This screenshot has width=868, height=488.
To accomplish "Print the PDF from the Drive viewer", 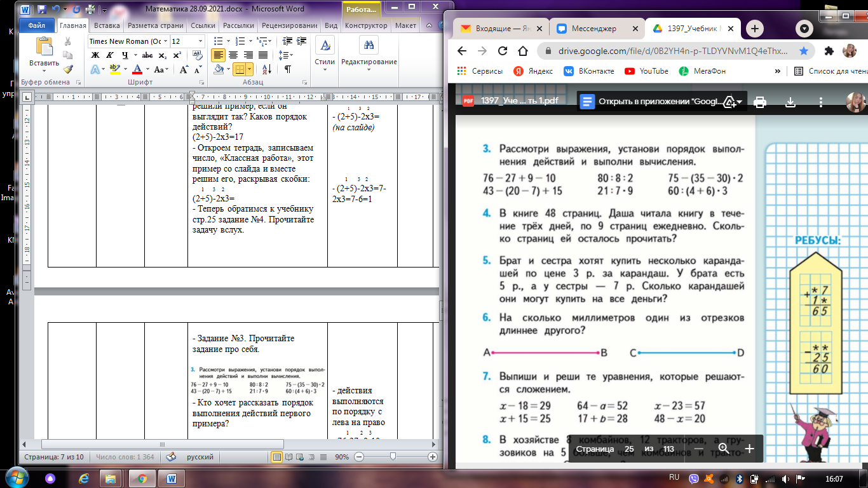I will tap(760, 102).
